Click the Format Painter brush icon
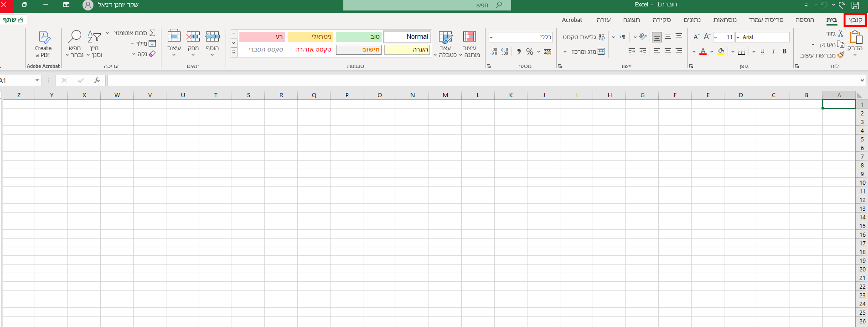Image resolution: width=868 pixels, height=327 pixels. (x=841, y=55)
